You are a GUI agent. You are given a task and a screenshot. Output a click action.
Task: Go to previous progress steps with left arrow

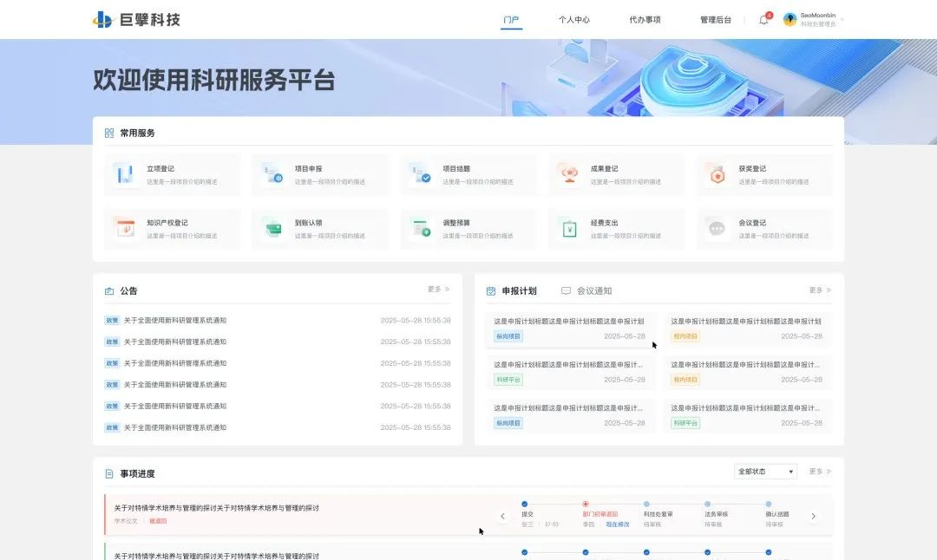tap(502, 516)
